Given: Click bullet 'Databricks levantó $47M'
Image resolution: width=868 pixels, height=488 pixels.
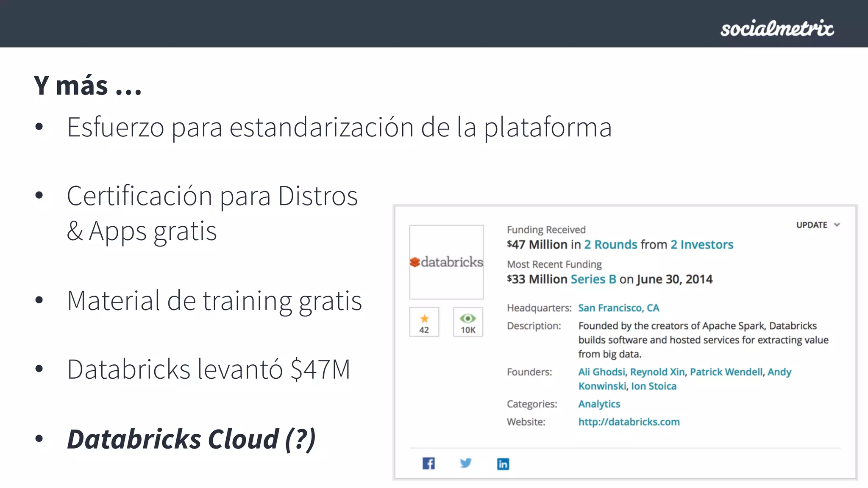Looking at the screenshot, I should point(209,369).
